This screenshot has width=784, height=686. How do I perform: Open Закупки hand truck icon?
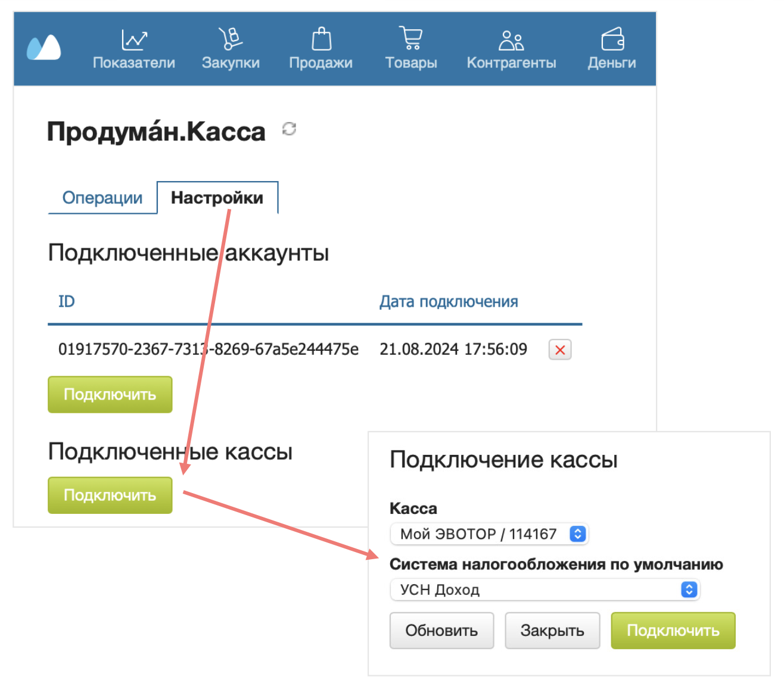[230, 39]
